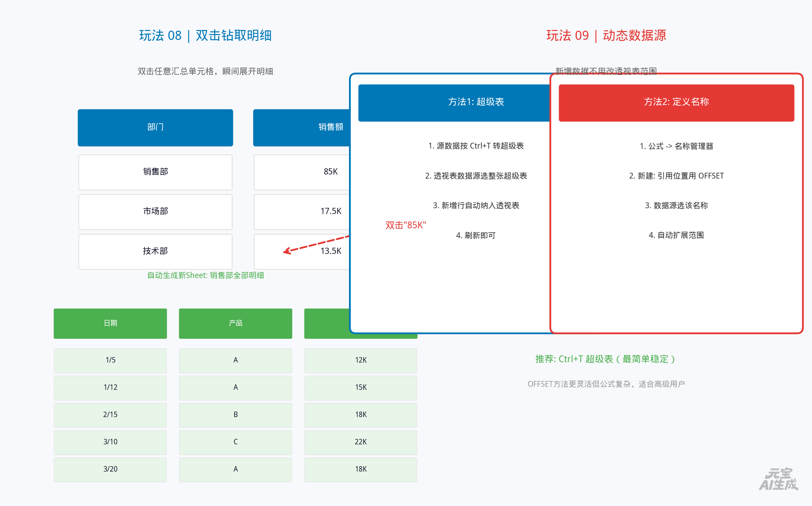The image size is (812, 506).
Task: Click the subtitle 双击任意汇总单元格，瞬间展开明细
Action: point(205,71)
